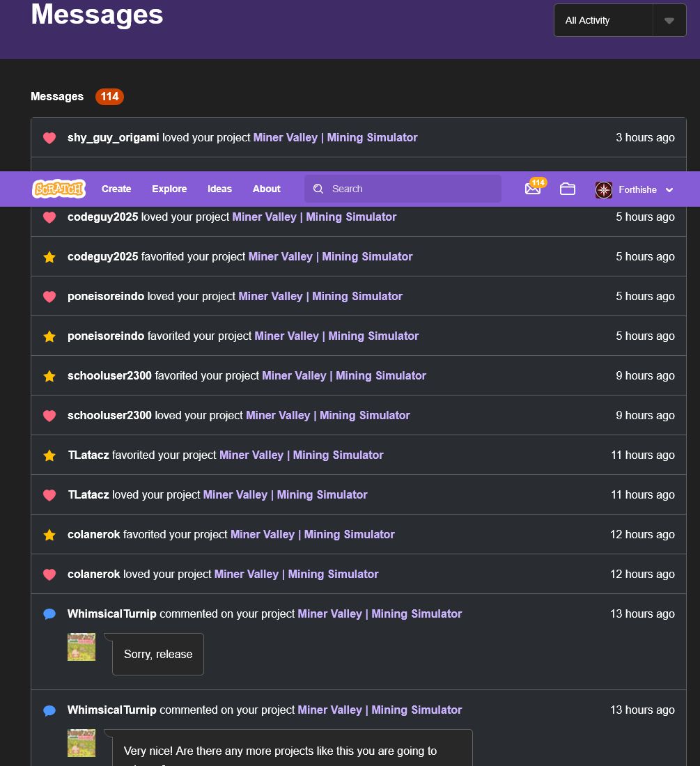Click star icon beside codeguy2025 favorited message

coord(49,257)
